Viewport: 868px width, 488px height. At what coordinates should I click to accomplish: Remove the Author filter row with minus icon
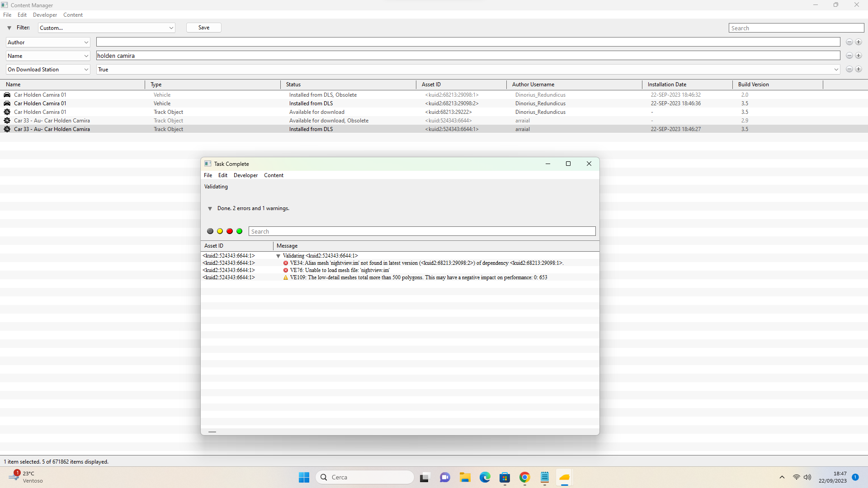(x=849, y=42)
